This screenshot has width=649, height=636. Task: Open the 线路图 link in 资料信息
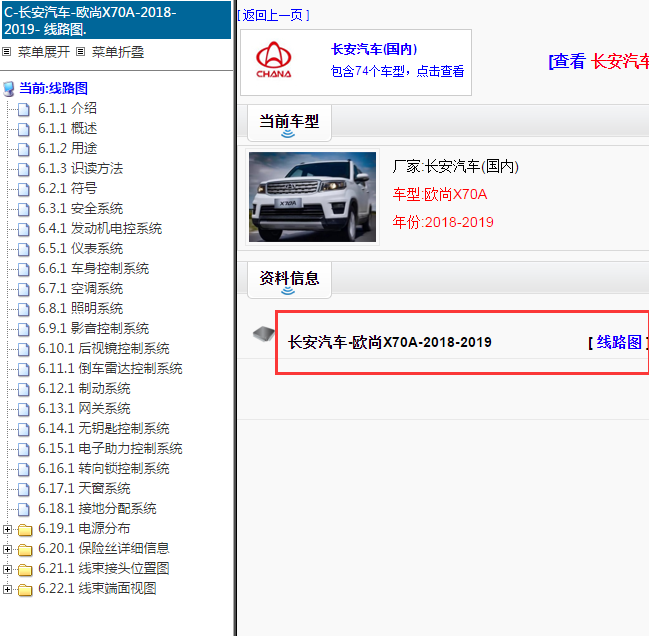619,342
